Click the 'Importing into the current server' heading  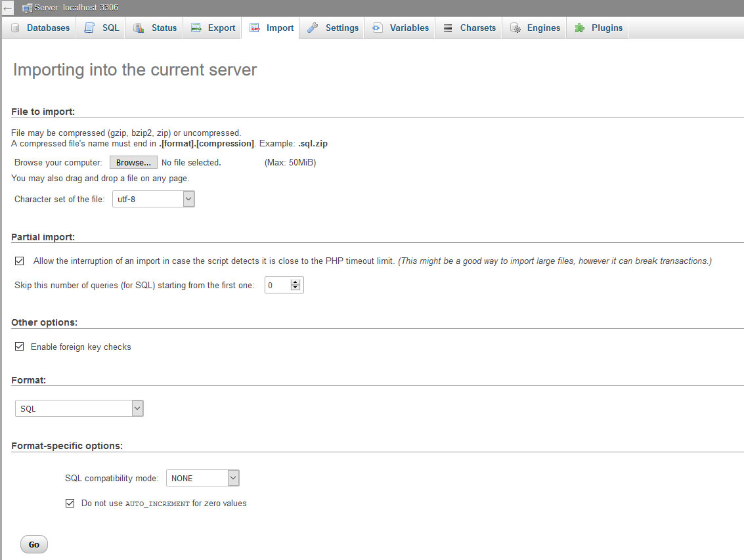pyautogui.click(x=135, y=70)
